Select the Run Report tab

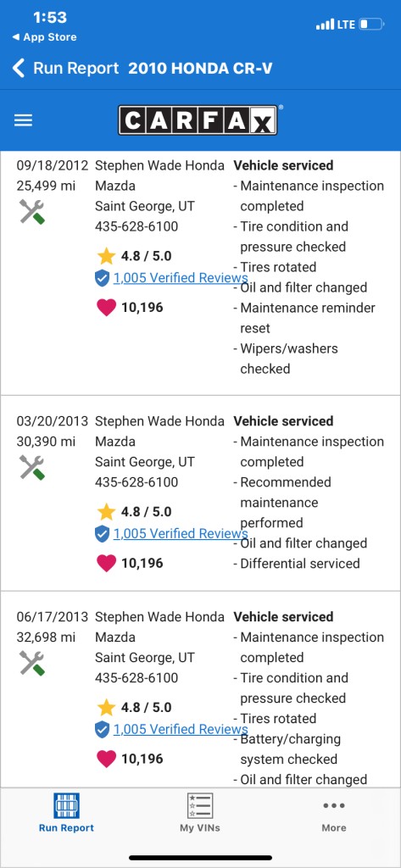coord(66,813)
